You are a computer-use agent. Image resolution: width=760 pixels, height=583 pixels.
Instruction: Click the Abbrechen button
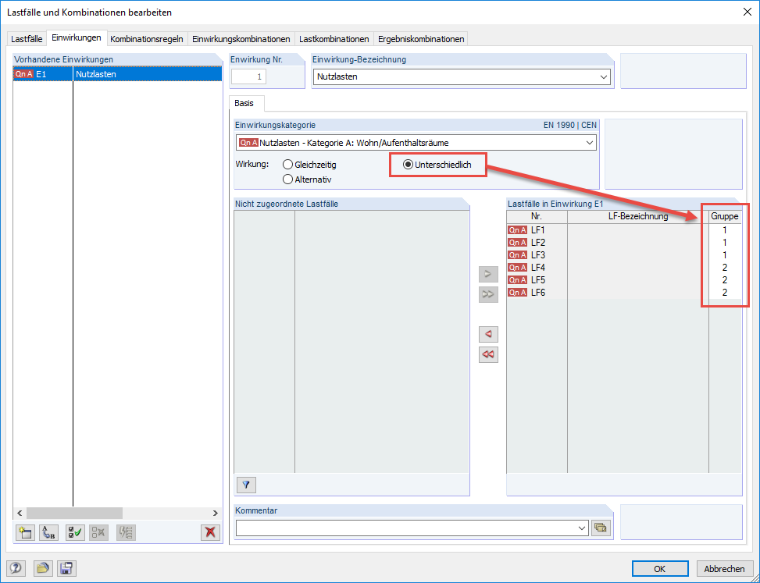(x=724, y=568)
